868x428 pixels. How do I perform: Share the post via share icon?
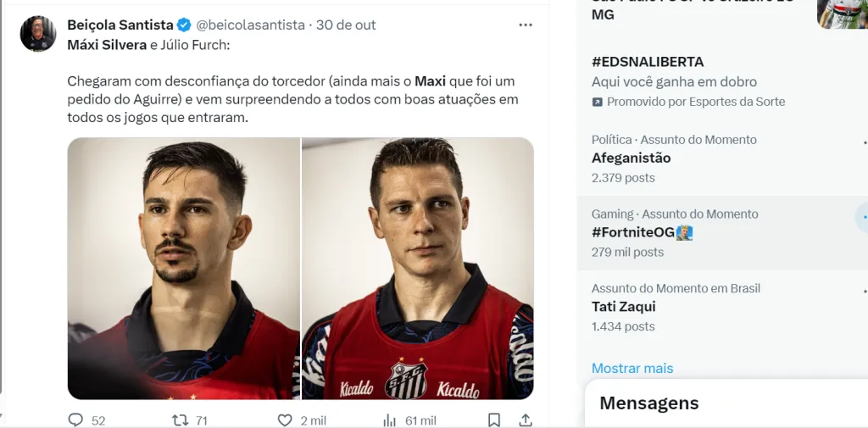point(526,420)
